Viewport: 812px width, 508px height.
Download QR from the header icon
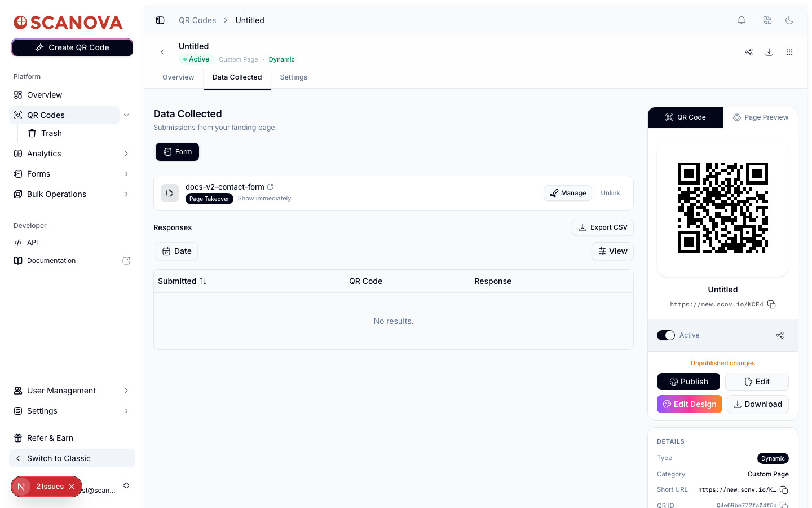[x=769, y=52]
